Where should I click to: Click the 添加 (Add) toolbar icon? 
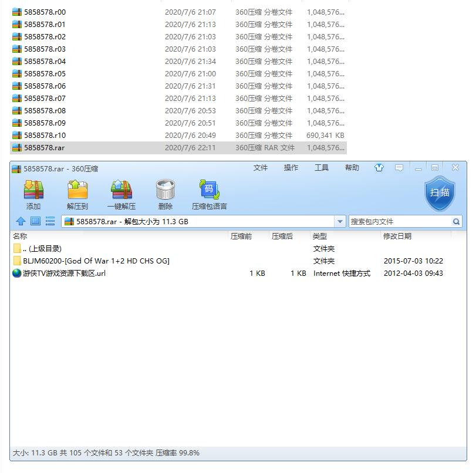[33, 192]
